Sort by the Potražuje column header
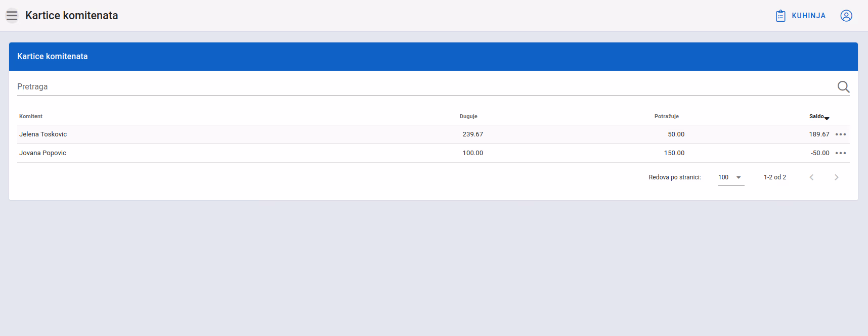Viewport: 868px width, 336px height. [x=667, y=116]
